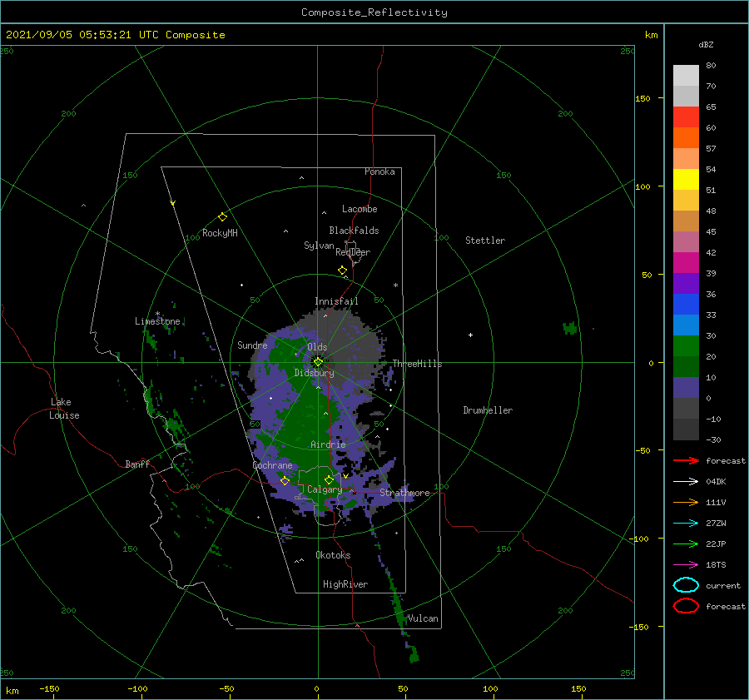
Task: Click the -30 value in the dBZ scale
Action: click(x=713, y=439)
